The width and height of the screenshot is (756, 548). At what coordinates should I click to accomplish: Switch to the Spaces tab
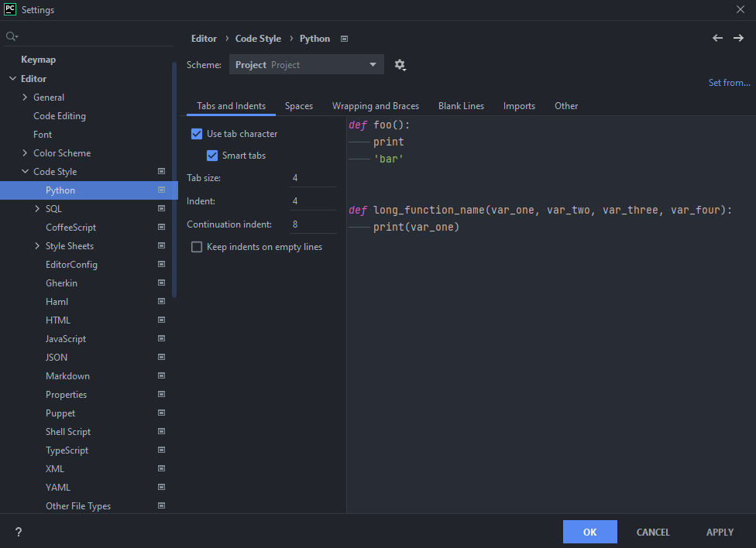[299, 105]
